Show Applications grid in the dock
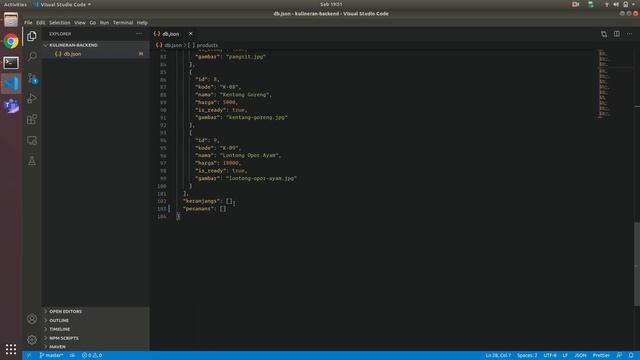This screenshot has width=640, height=360. coord(11,349)
